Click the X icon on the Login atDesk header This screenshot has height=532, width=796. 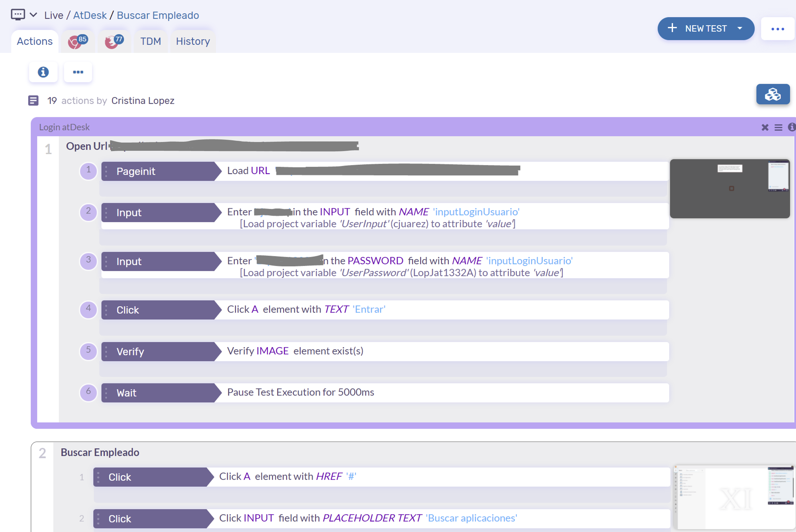765,127
